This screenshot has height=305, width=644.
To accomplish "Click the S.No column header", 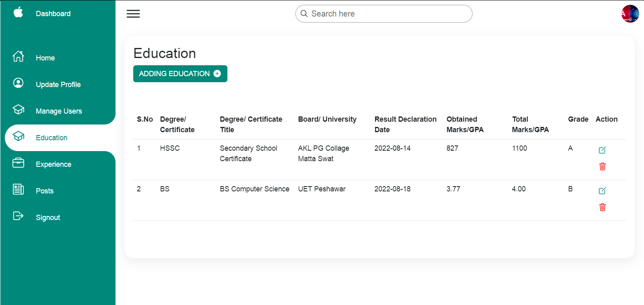I will 145,119.
